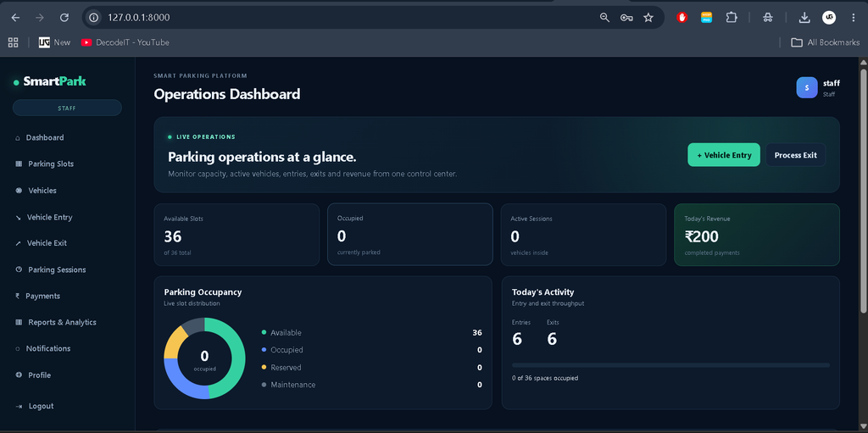Click the Process Exit button
Viewport: 868px width, 433px height.
pos(795,155)
